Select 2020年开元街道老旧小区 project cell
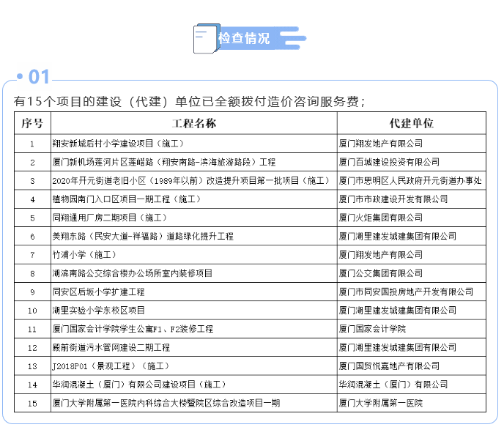Image resolution: width=504 pixels, height=430 pixels. [x=194, y=181]
